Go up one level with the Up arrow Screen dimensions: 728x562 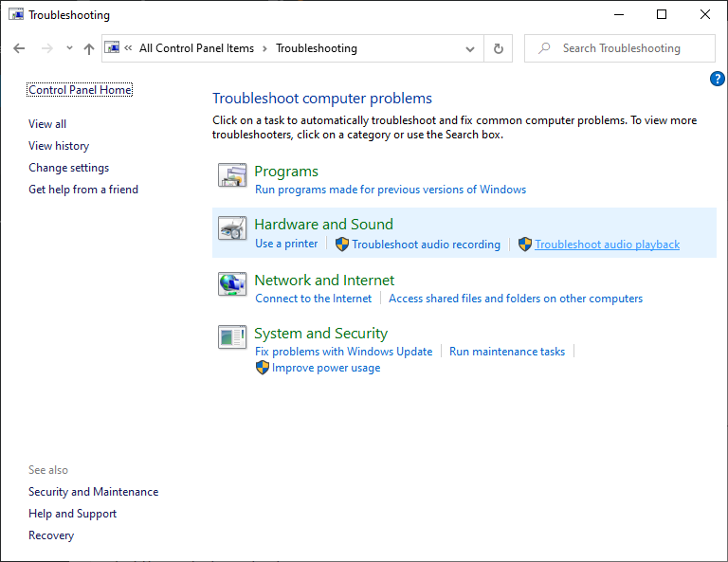click(x=89, y=48)
